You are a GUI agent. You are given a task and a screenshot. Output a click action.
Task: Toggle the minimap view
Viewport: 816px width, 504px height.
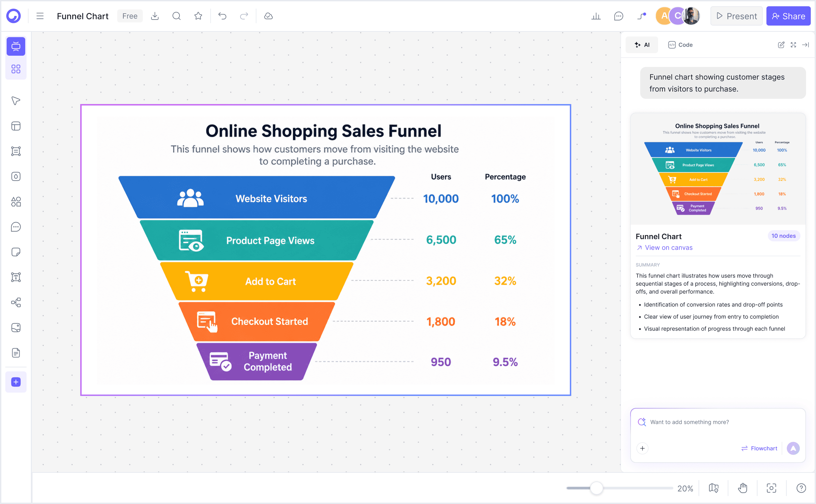coord(714,488)
